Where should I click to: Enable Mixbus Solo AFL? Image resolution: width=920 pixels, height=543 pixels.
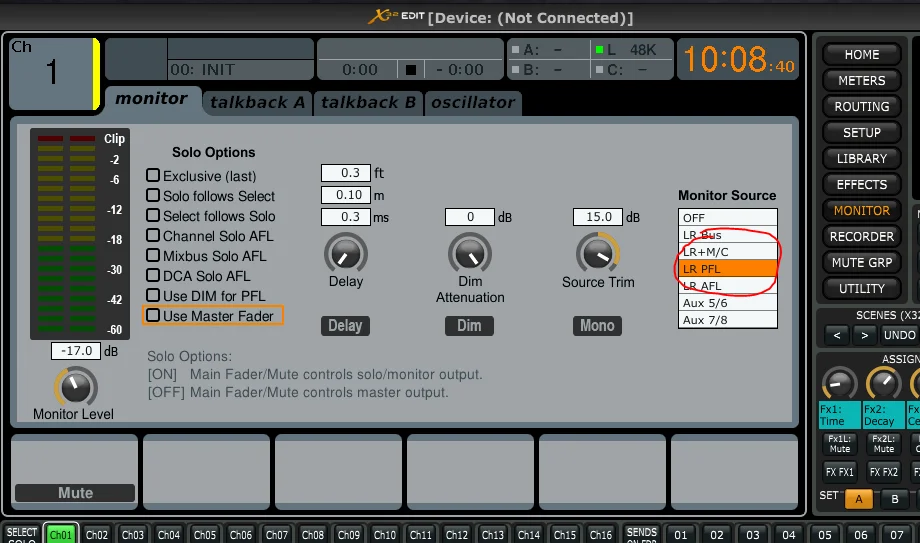pos(153,255)
